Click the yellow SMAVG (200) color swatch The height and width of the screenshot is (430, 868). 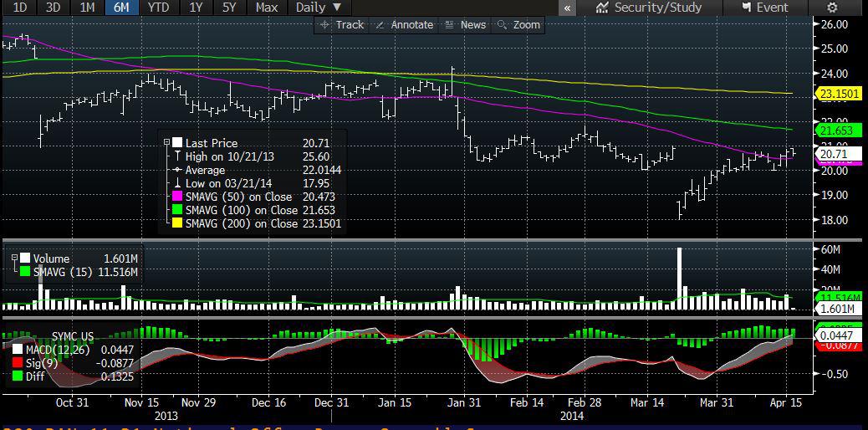176,224
